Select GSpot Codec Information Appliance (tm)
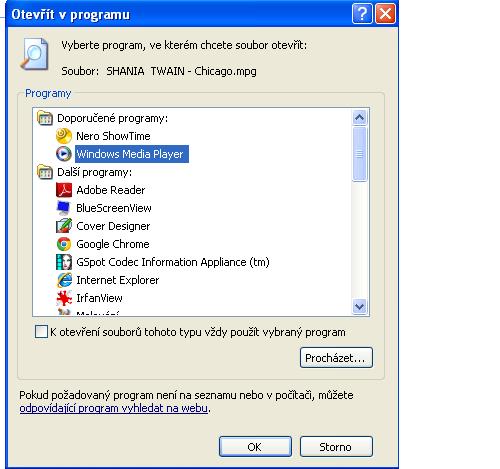500x469 pixels. (173, 262)
